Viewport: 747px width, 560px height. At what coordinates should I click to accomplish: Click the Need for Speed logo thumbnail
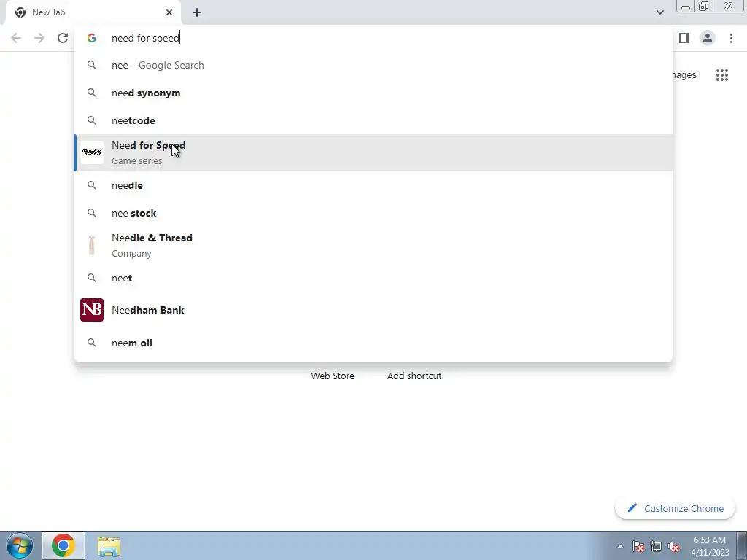click(x=92, y=152)
